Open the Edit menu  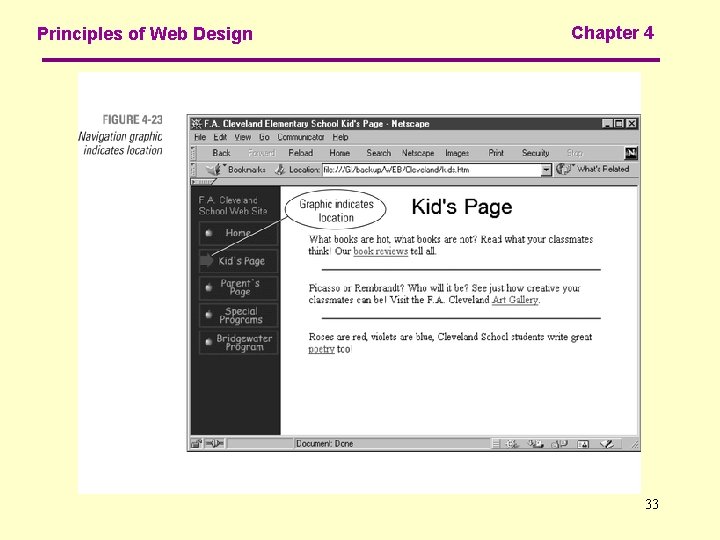click(220, 137)
